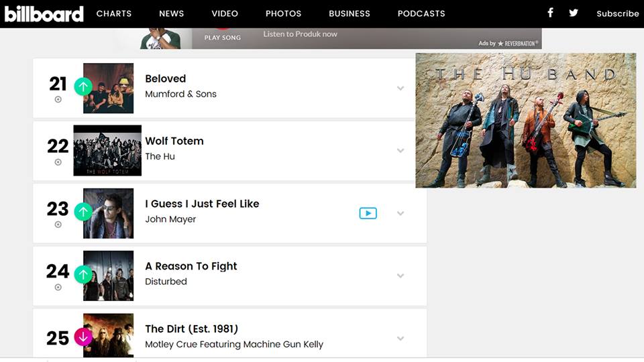Click artist name Mumford & Sons
The width and height of the screenshot is (644, 362).
(180, 94)
